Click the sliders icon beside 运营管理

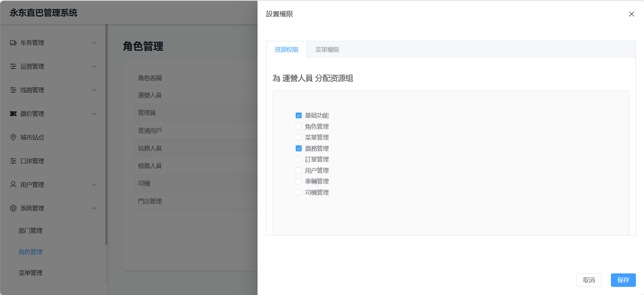13,67
